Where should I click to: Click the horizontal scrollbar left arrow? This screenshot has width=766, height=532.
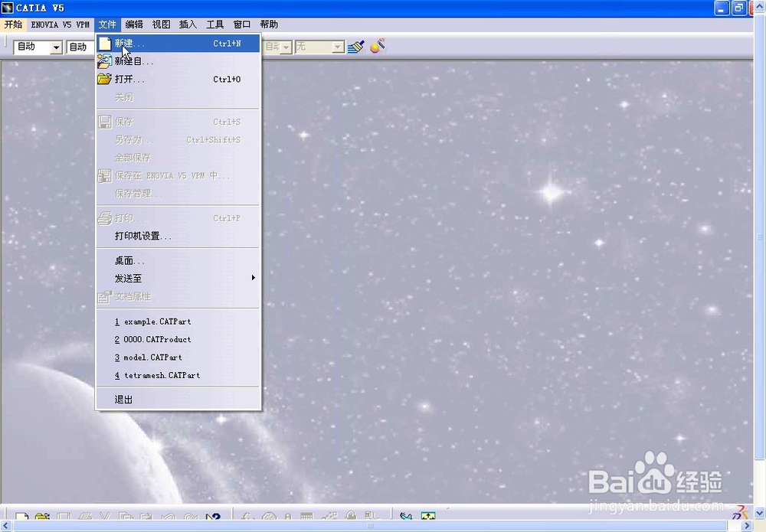click(x=6, y=526)
